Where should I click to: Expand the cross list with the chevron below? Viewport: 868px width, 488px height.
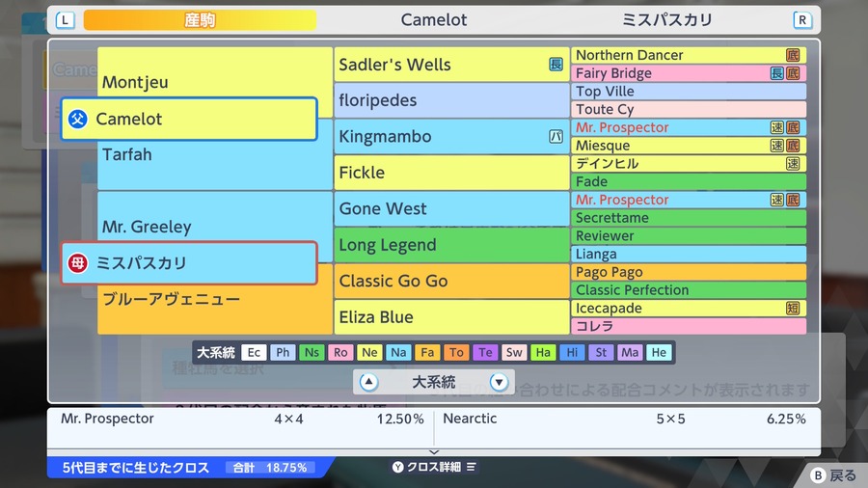coord(434,452)
